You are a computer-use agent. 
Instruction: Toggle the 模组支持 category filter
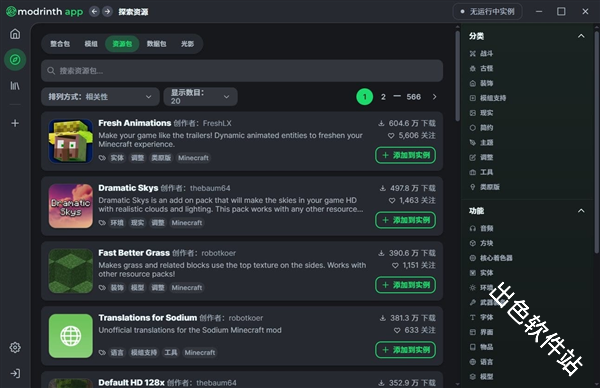pos(488,98)
